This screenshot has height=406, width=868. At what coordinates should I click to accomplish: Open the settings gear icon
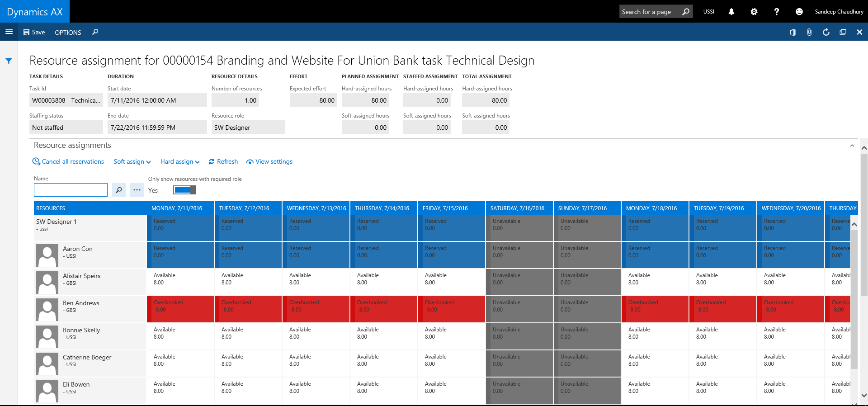(754, 12)
